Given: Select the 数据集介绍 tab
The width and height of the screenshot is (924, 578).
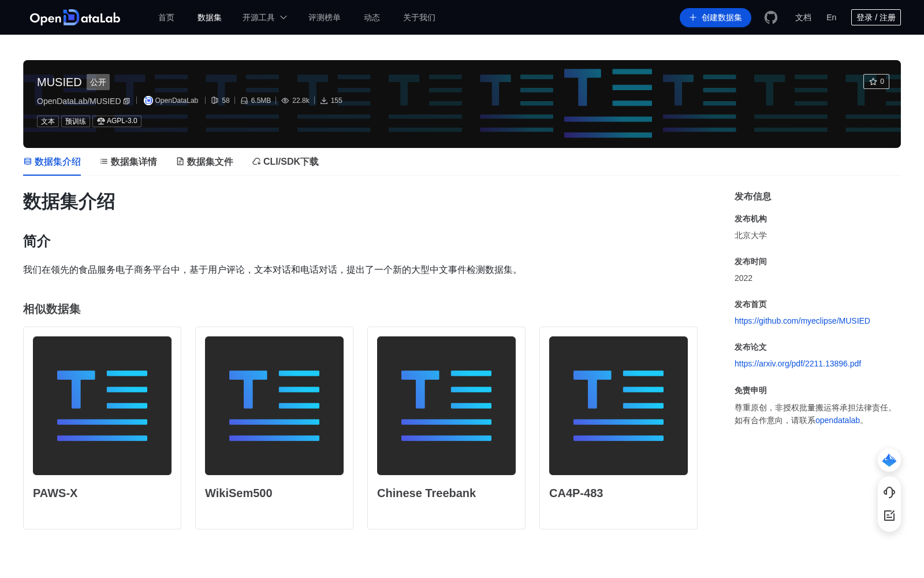Looking at the screenshot, I should coord(52,162).
